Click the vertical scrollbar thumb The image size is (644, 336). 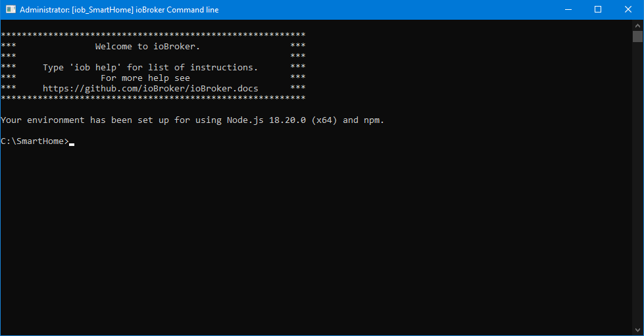coord(637,36)
